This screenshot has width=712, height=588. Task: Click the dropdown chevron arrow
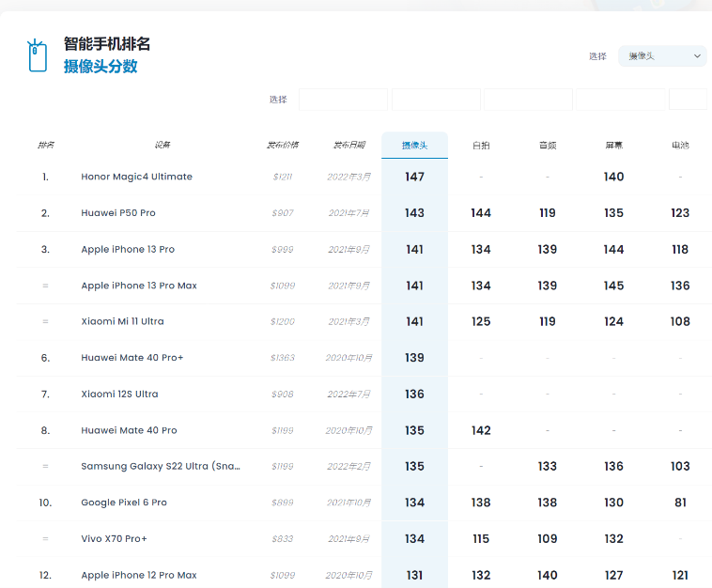697,55
